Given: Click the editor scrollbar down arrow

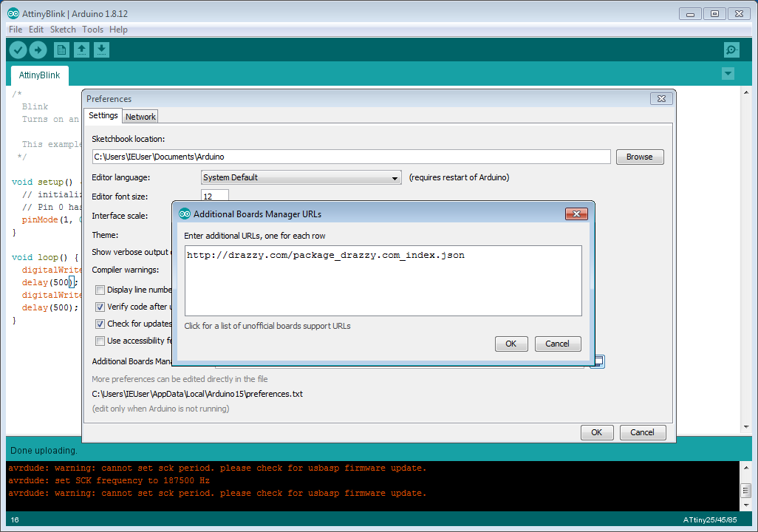Looking at the screenshot, I should tap(746, 426).
